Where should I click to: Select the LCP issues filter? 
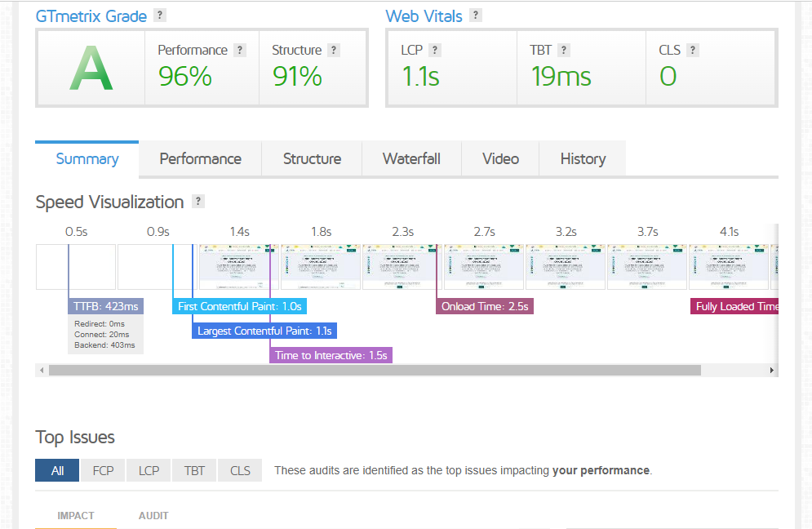(x=148, y=470)
